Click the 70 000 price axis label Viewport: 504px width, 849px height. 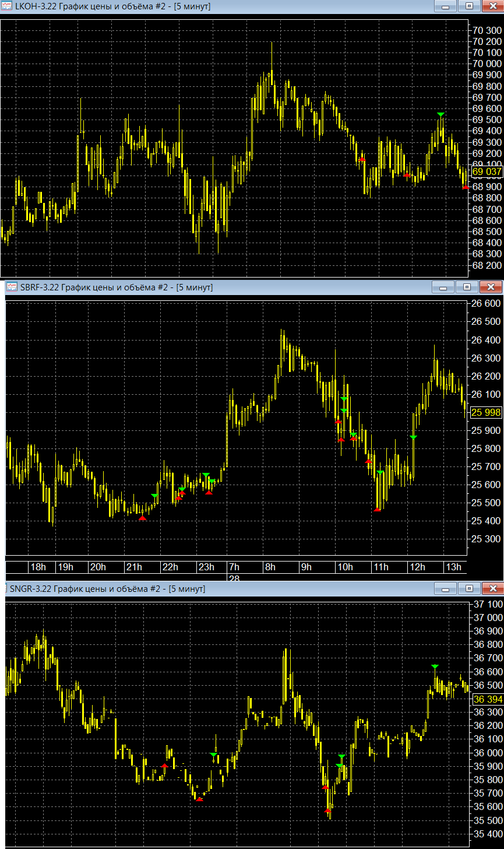point(488,64)
